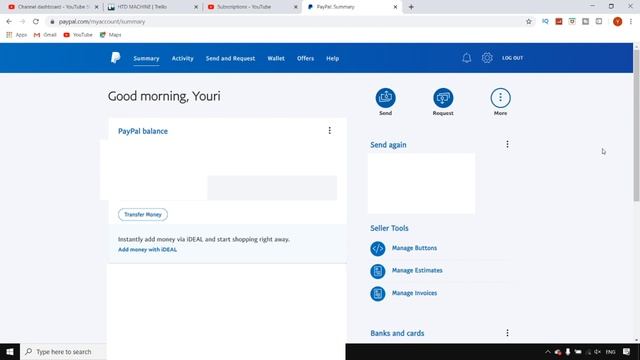
Task: Click the Manage Invoices icon
Action: 378,293
